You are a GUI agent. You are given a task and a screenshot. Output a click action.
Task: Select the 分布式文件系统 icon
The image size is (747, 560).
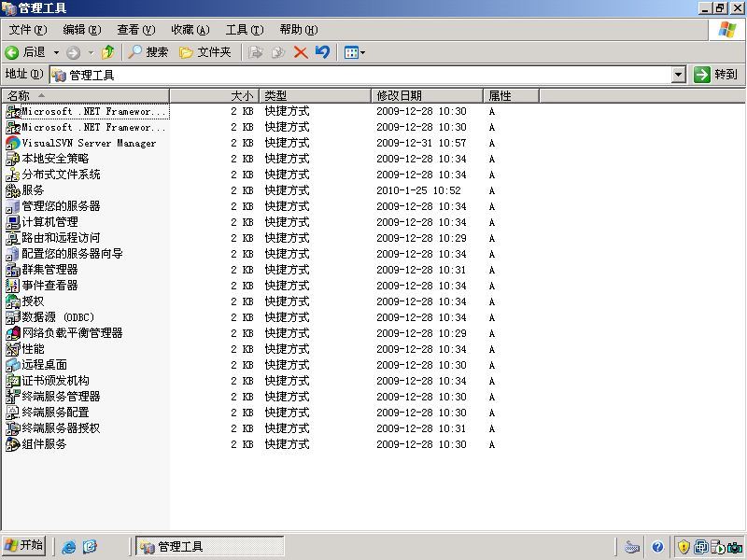(12, 175)
